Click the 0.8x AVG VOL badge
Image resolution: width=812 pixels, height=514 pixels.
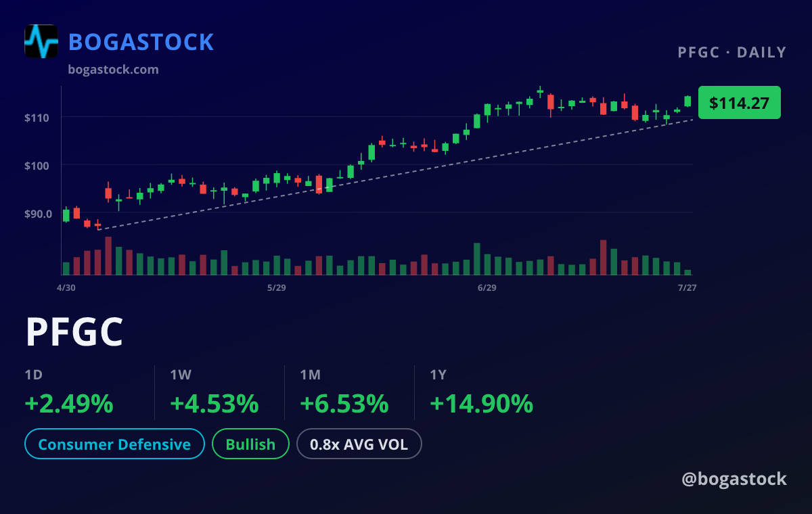point(359,444)
